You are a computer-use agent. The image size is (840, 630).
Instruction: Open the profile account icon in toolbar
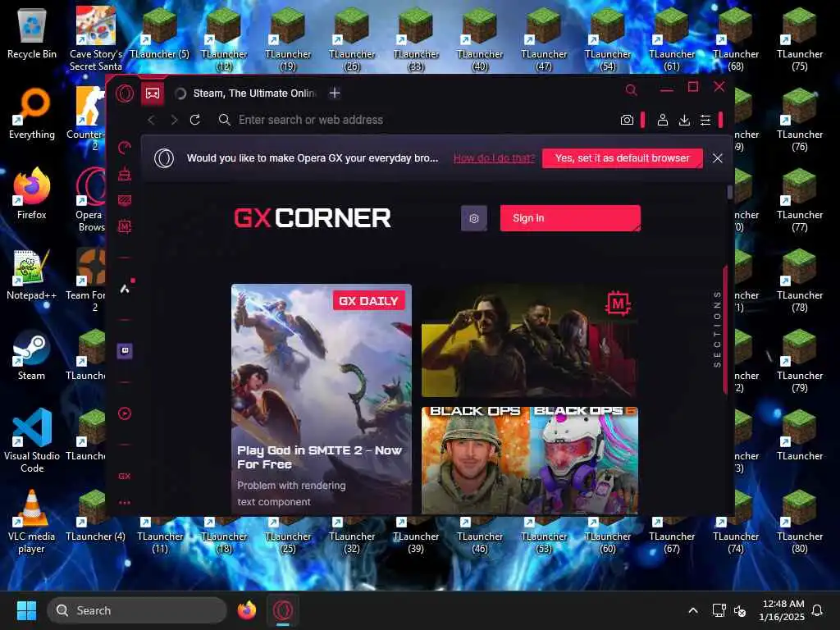tap(663, 120)
